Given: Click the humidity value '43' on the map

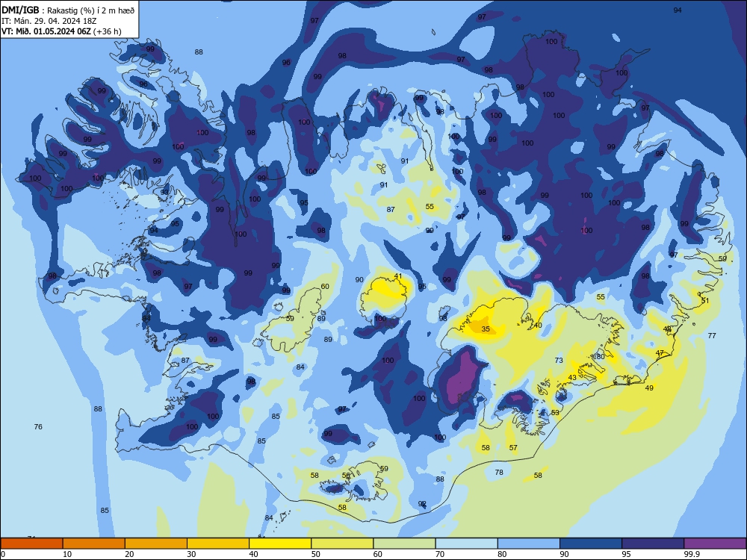Looking at the screenshot, I should [x=572, y=378].
